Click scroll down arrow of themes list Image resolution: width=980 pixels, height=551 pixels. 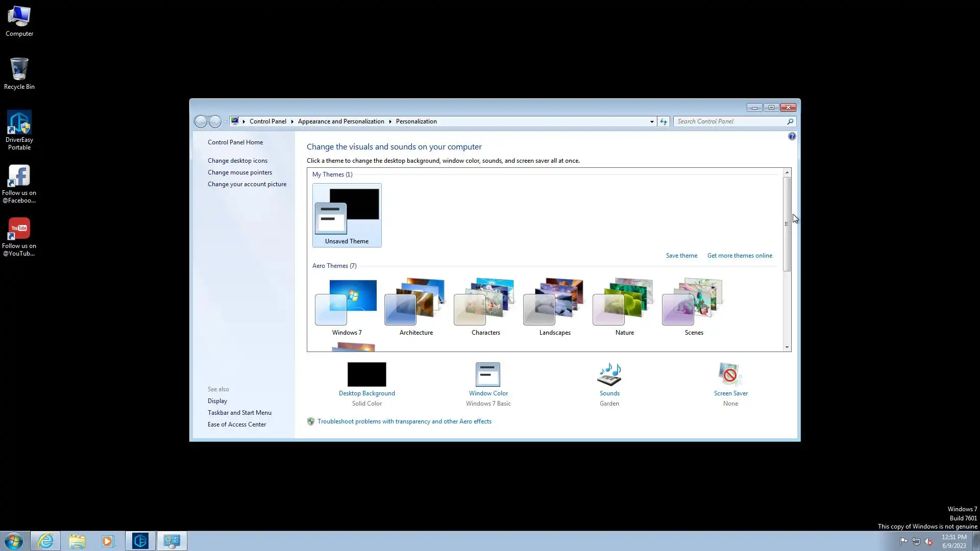pos(787,347)
